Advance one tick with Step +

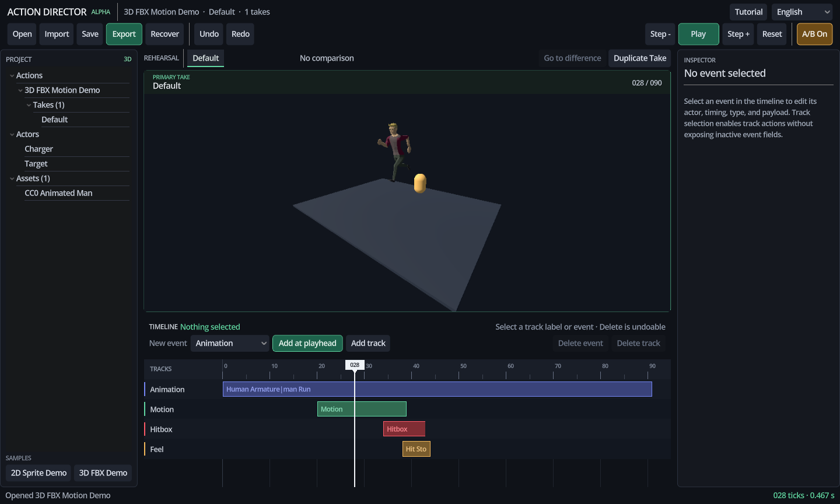738,34
